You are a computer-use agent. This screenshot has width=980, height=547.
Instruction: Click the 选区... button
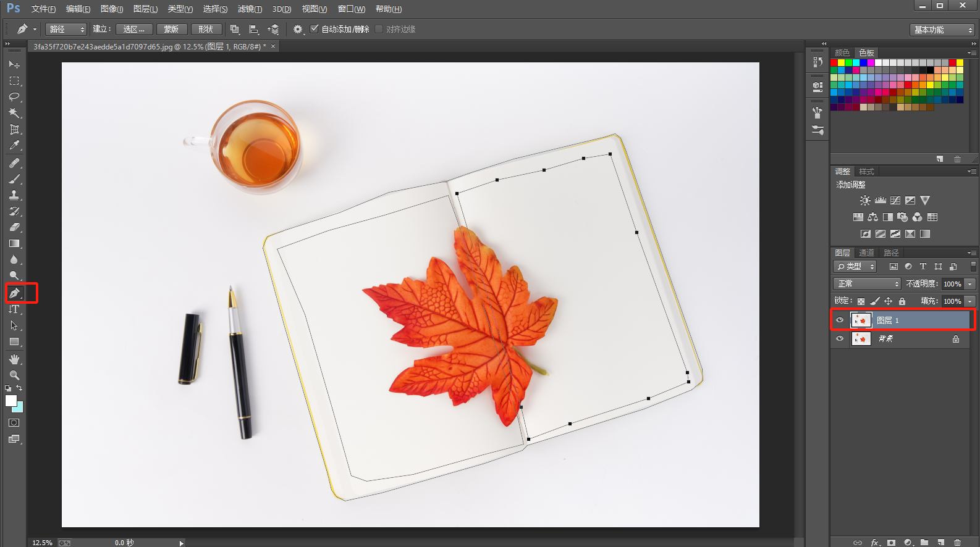point(134,29)
